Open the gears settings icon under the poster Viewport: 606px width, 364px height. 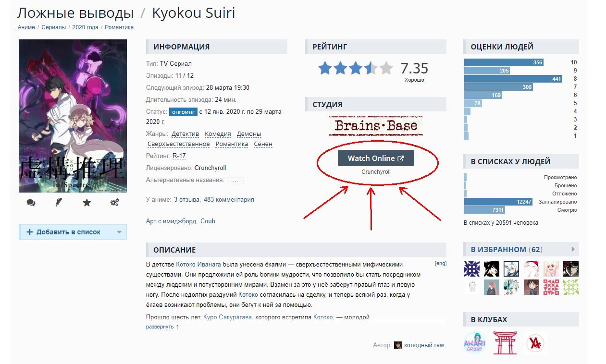[114, 203]
